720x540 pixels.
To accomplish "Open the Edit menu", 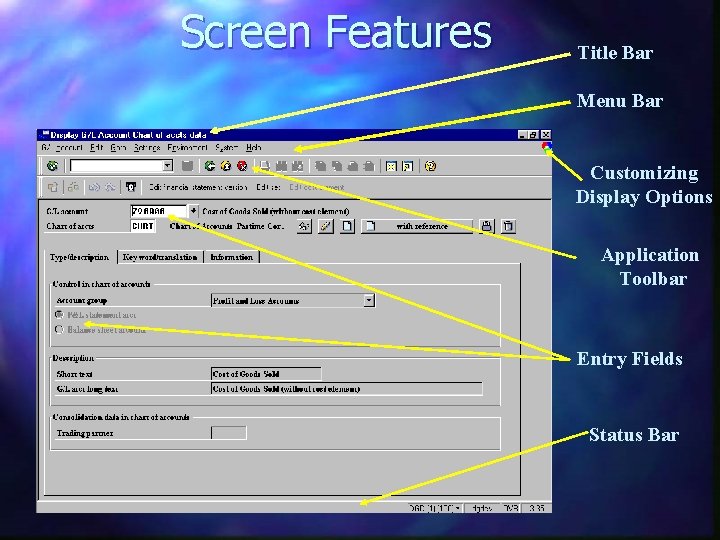I will [x=96, y=147].
